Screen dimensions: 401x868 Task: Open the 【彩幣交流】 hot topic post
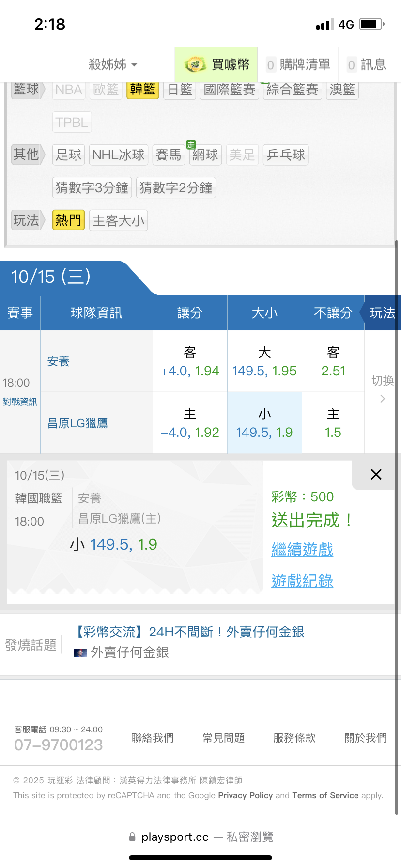click(x=189, y=632)
